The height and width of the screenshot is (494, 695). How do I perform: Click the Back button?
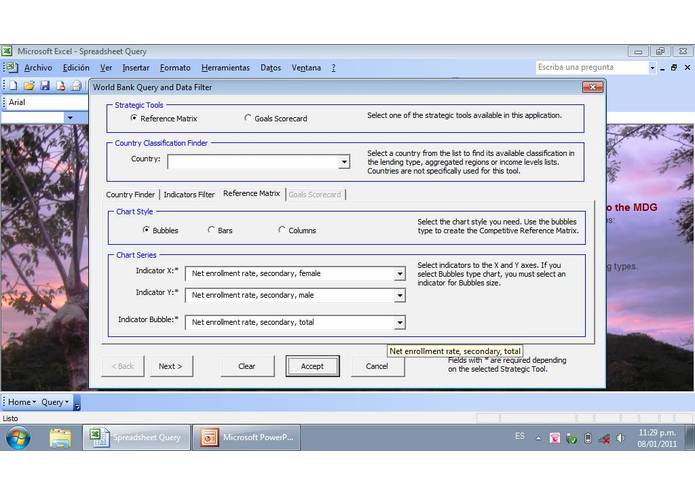123,366
